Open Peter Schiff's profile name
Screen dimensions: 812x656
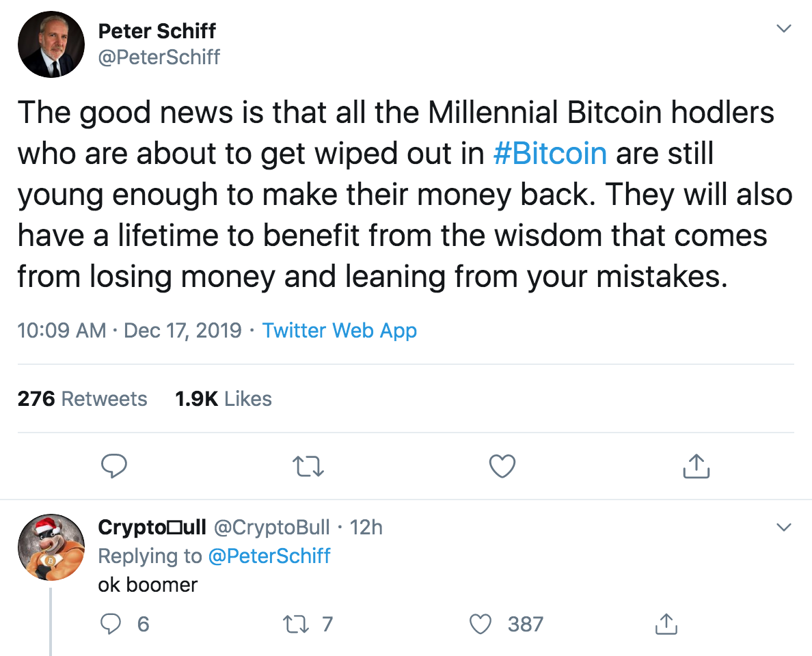point(157,30)
